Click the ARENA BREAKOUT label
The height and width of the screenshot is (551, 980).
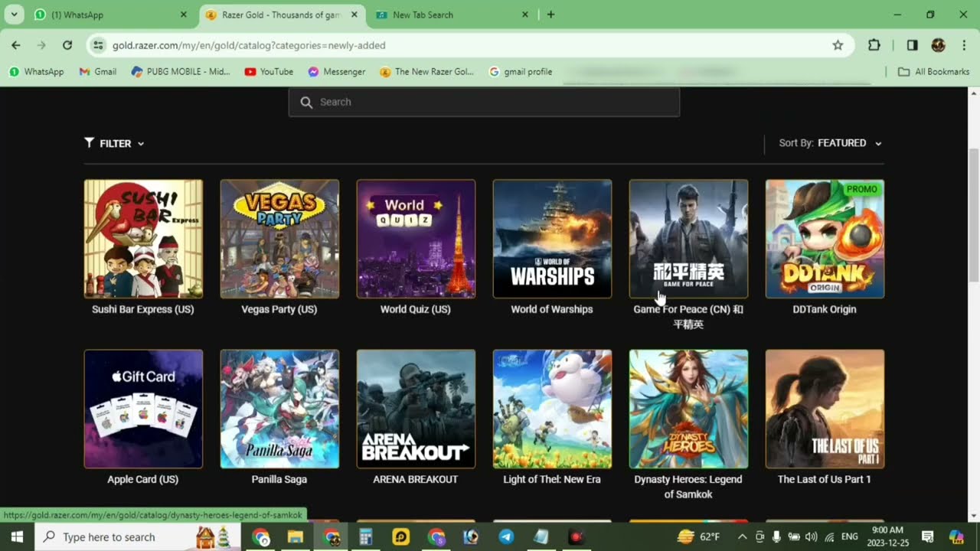click(416, 479)
